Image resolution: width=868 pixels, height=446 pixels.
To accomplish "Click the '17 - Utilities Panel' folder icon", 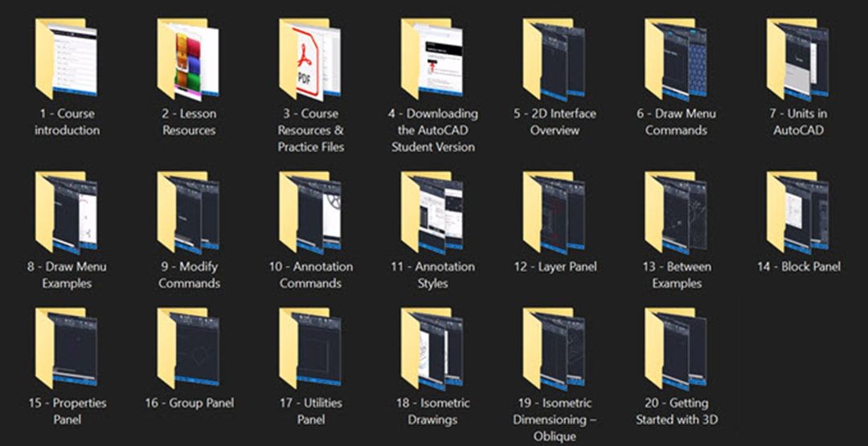I will click(x=310, y=348).
